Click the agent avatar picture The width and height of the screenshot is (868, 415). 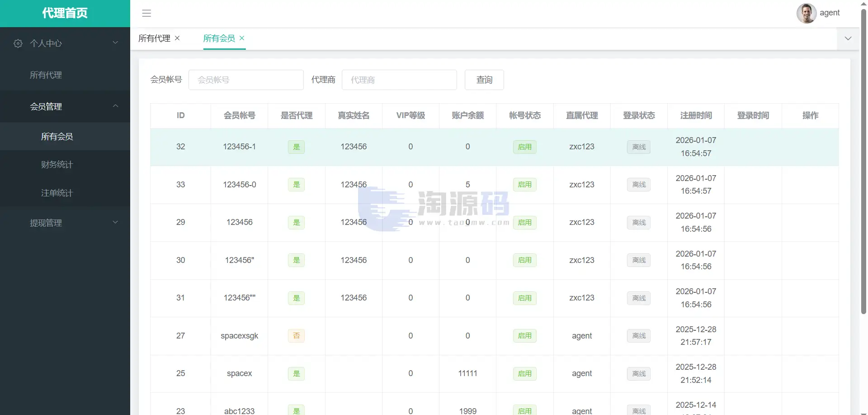[806, 13]
